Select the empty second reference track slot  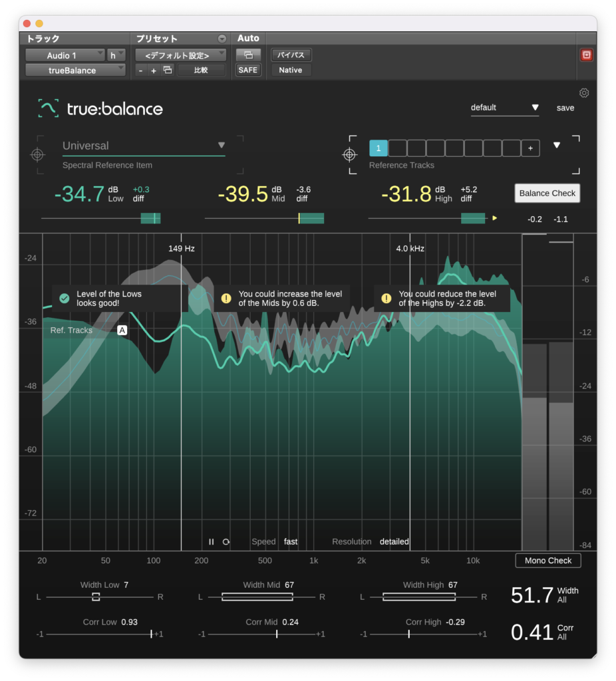(398, 148)
